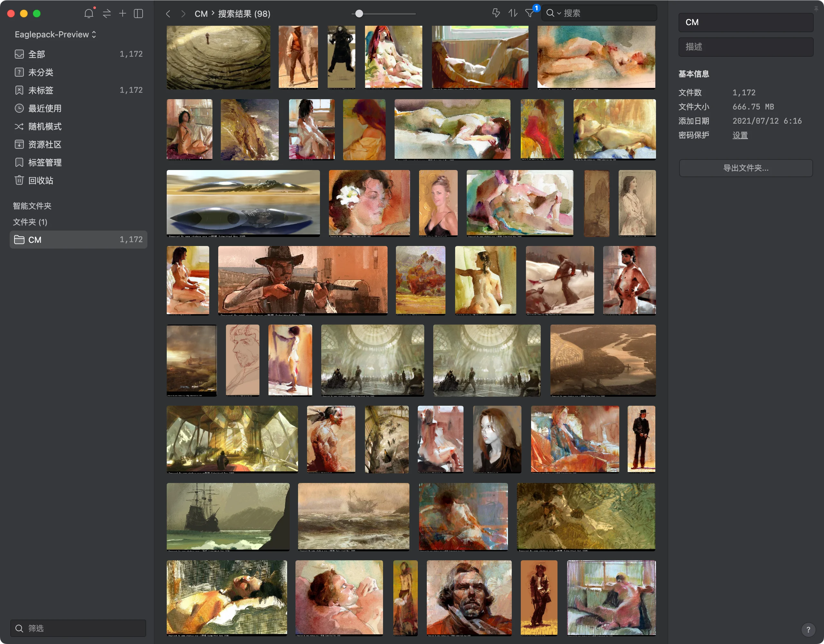The image size is (824, 644).
Task: Click the lightning quick action icon
Action: (496, 13)
